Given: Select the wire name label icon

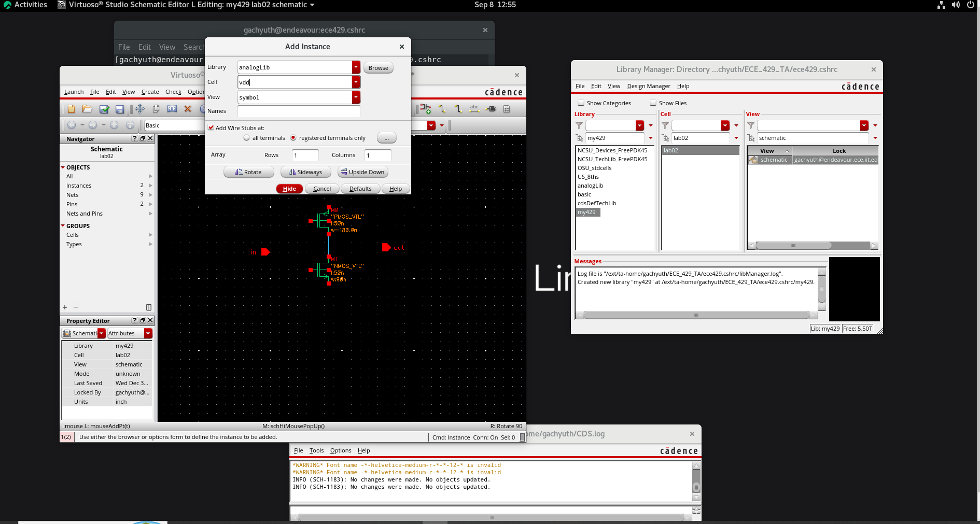Looking at the screenshot, I should (x=474, y=109).
